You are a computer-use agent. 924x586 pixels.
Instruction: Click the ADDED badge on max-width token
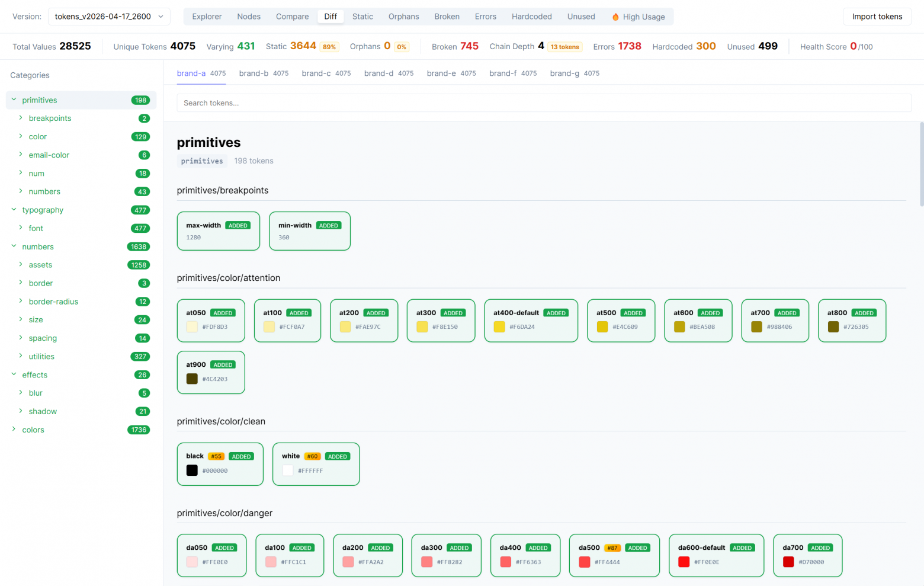(x=238, y=226)
